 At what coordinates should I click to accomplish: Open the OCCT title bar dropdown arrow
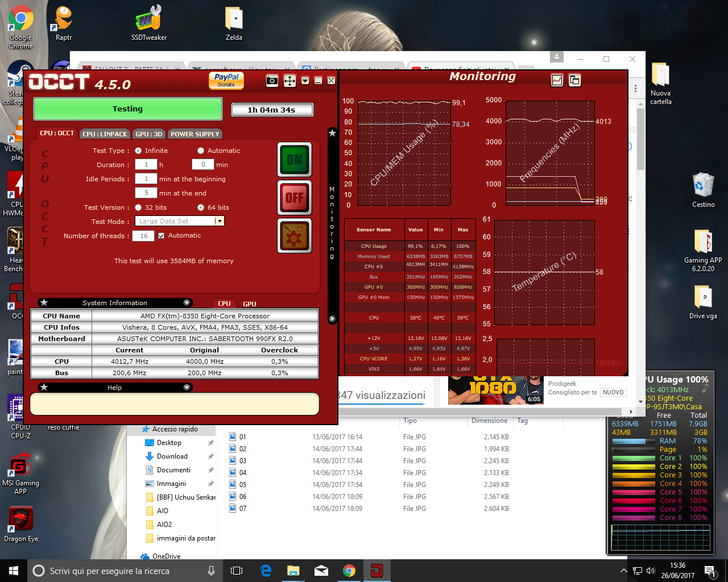[305, 81]
